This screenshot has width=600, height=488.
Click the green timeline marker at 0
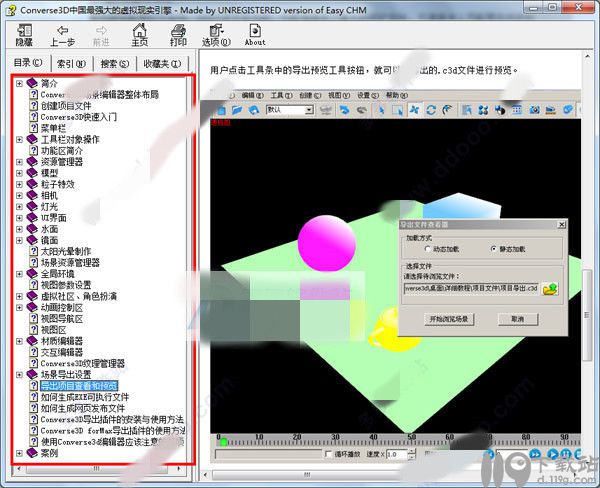click(224, 442)
